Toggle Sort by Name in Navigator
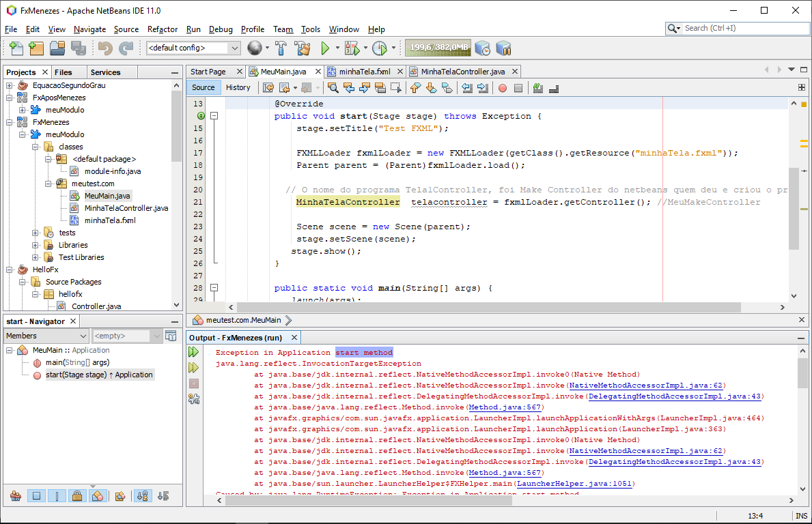This screenshot has width=812, height=524. coord(143,496)
